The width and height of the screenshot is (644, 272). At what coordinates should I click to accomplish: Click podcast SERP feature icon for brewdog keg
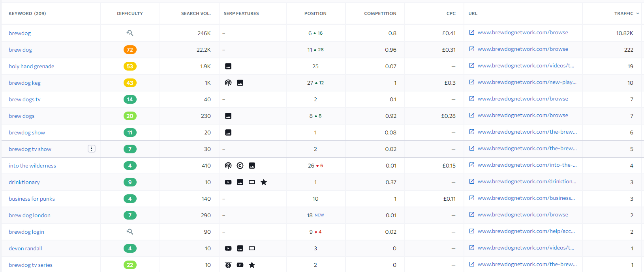pyautogui.click(x=228, y=83)
